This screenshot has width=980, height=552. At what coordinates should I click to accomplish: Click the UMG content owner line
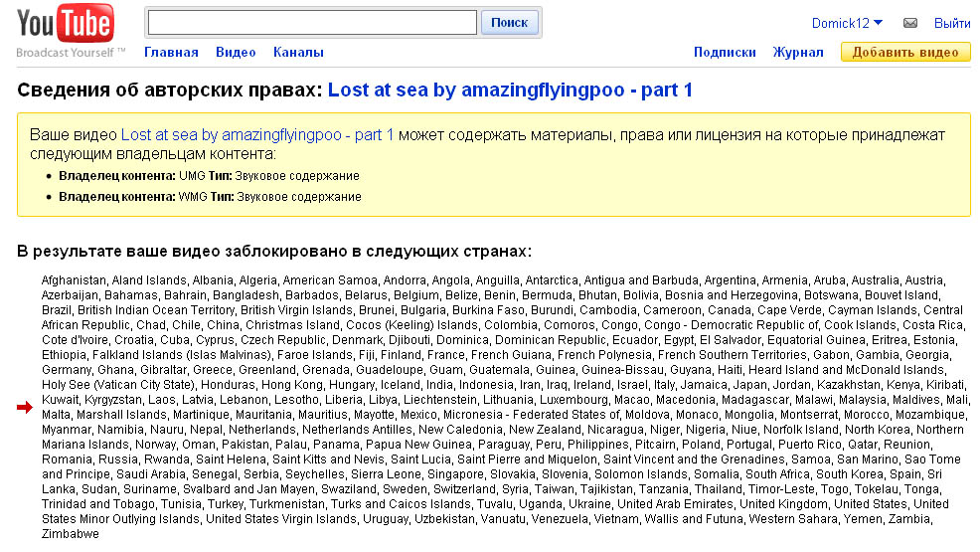coord(209,176)
